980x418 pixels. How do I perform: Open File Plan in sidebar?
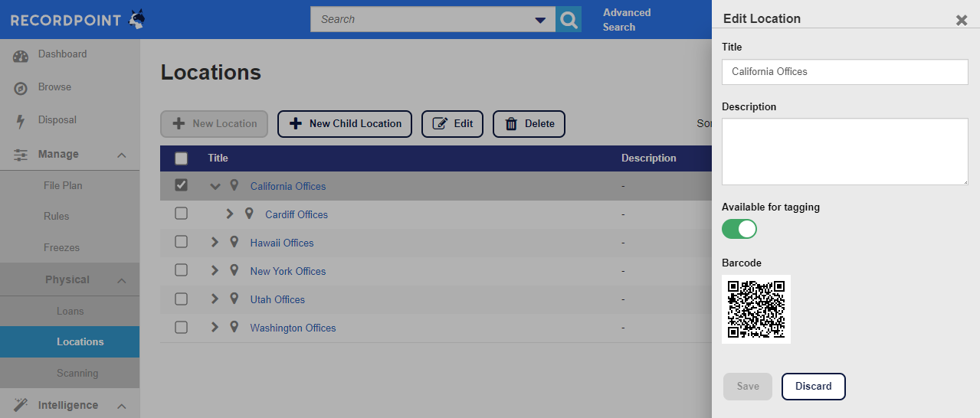click(x=63, y=185)
